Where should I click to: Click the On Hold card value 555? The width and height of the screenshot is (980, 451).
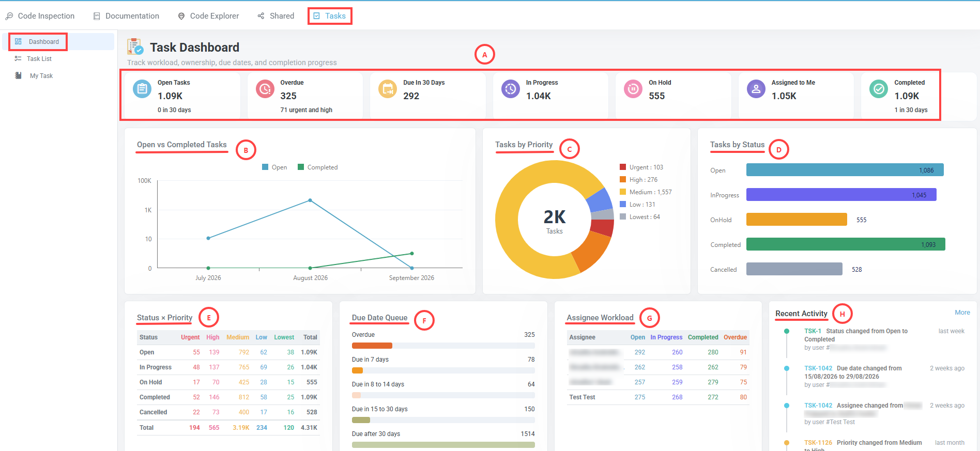[x=657, y=96]
